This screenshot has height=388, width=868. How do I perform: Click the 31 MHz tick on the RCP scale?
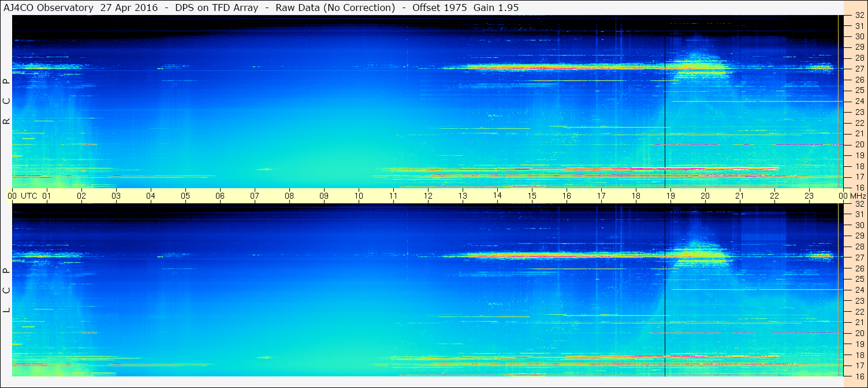click(859, 26)
